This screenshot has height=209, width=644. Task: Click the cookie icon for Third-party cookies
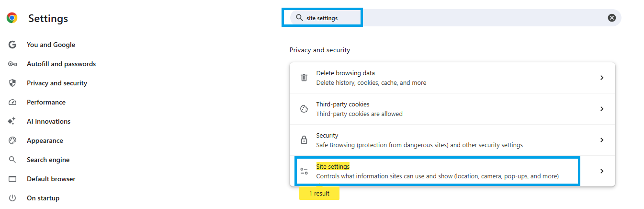pos(304,109)
